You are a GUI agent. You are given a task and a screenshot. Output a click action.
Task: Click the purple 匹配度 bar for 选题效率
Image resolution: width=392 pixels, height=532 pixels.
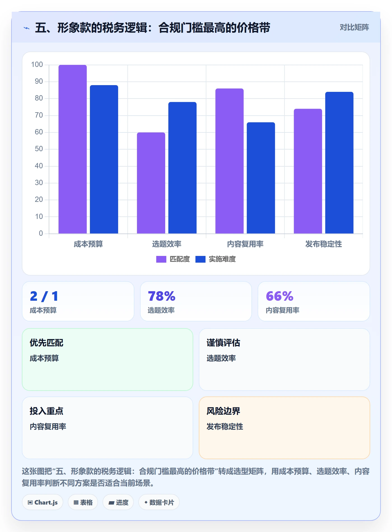click(151, 183)
